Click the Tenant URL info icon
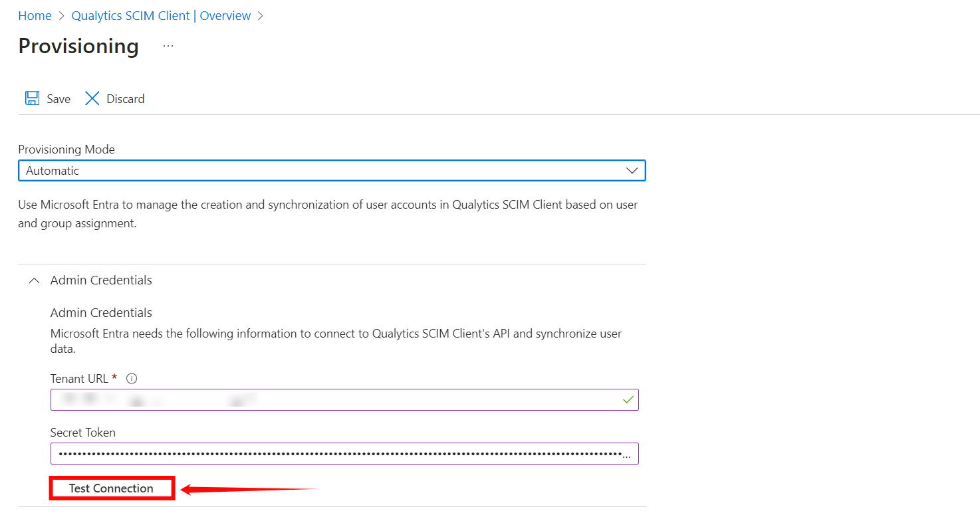 [x=132, y=379]
